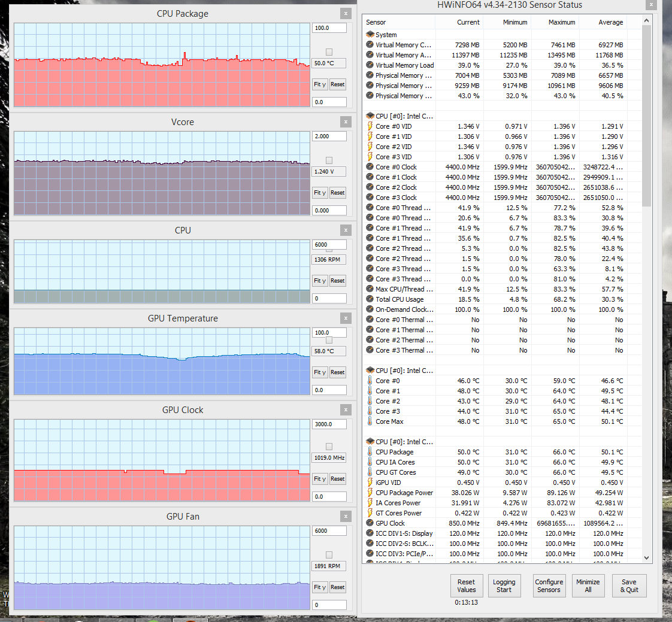The image size is (672, 622).
Task: Toggle the checkbox in Vcore graph
Action: click(329, 160)
